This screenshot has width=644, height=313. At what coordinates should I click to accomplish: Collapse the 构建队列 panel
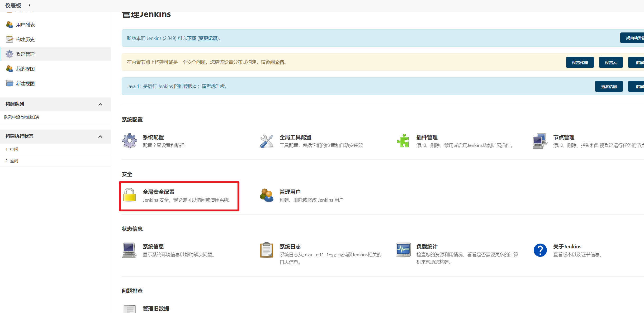pos(100,105)
